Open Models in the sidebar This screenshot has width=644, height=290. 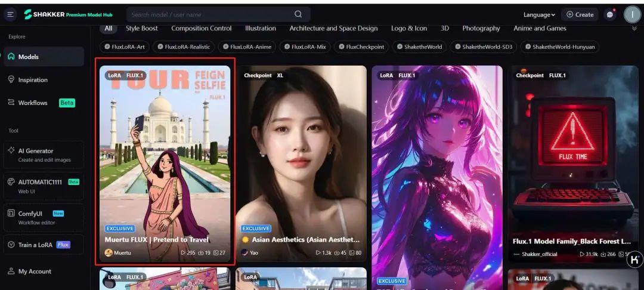point(44,57)
